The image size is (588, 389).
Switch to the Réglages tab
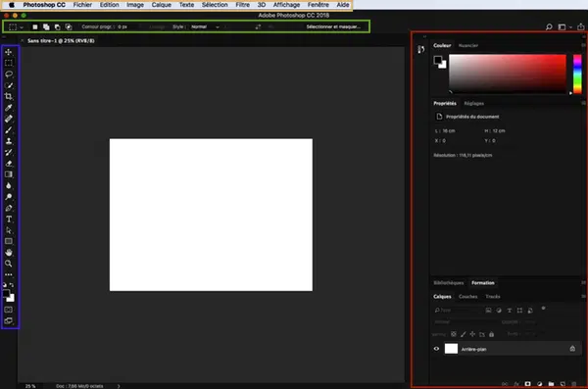coord(474,103)
